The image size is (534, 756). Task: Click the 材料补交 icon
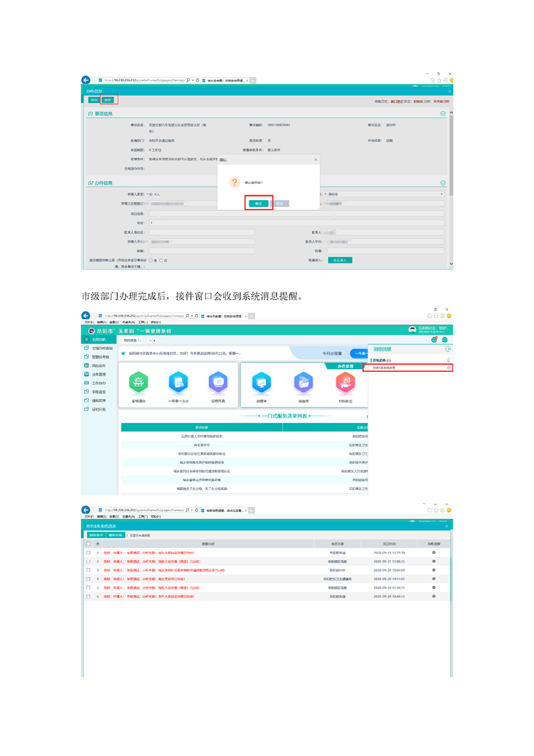(x=345, y=383)
